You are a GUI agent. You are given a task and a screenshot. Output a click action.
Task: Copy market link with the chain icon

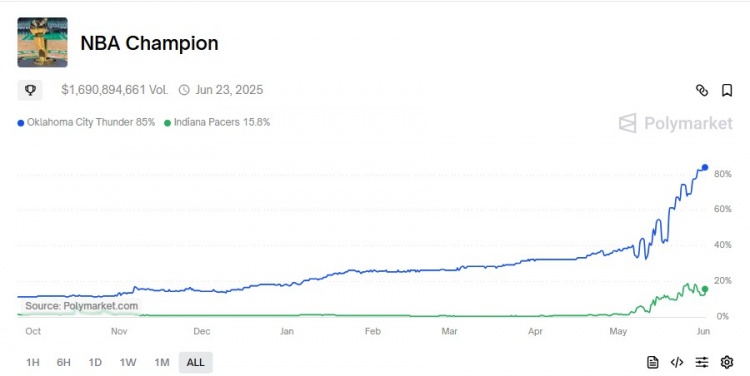coord(702,90)
